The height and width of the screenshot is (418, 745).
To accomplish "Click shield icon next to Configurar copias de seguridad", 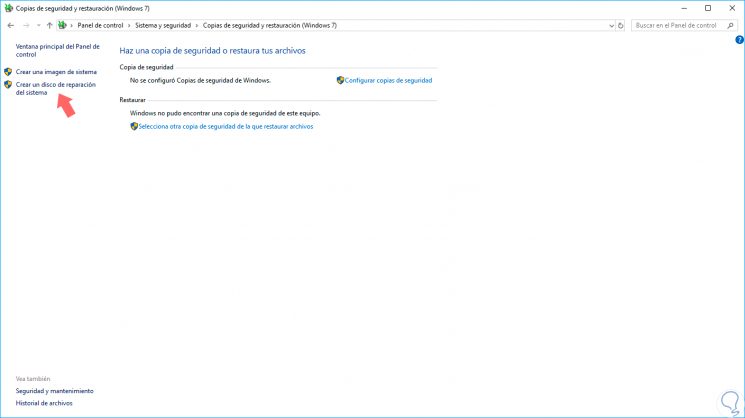I will (340, 80).
